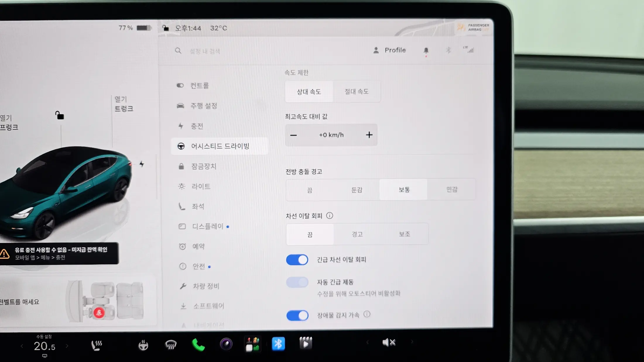This screenshot has height=362, width=644.
Task: Tap the passenger airbag status indicator
Action: pyautogui.click(x=473, y=27)
